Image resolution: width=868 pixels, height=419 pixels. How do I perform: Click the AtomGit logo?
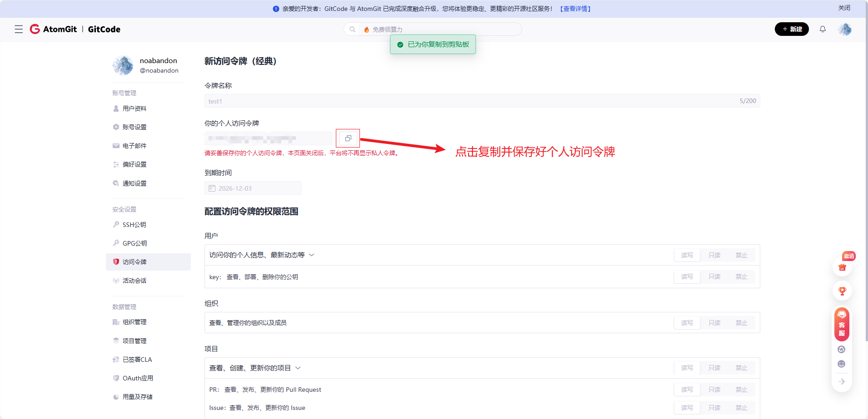[x=53, y=29]
